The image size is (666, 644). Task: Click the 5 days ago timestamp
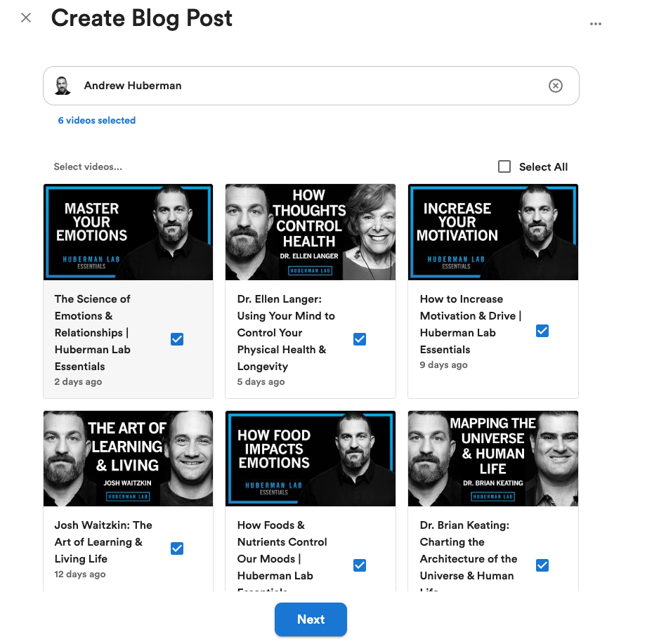[261, 381]
